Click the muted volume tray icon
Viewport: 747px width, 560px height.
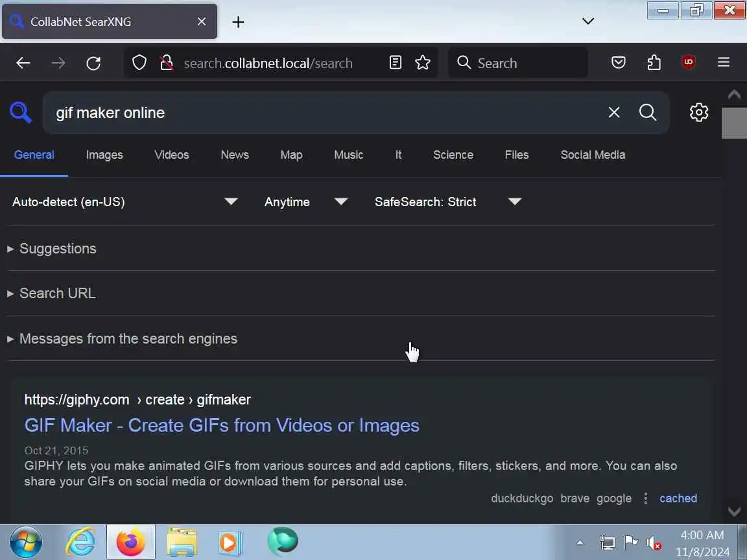click(654, 543)
